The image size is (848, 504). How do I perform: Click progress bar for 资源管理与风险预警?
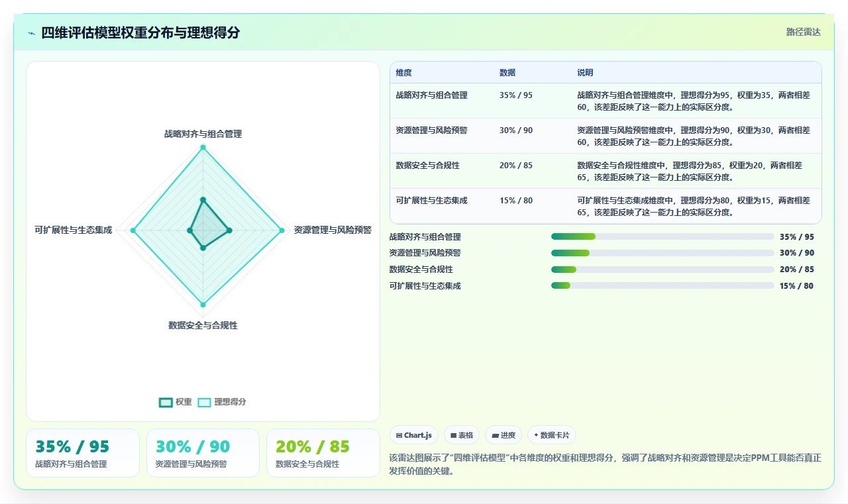pyautogui.click(x=662, y=253)
